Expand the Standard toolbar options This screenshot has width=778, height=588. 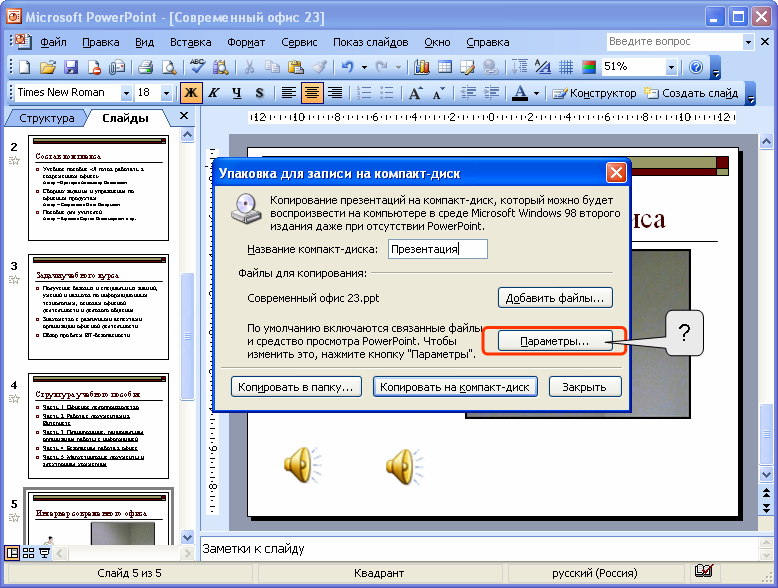click(715, 68)
